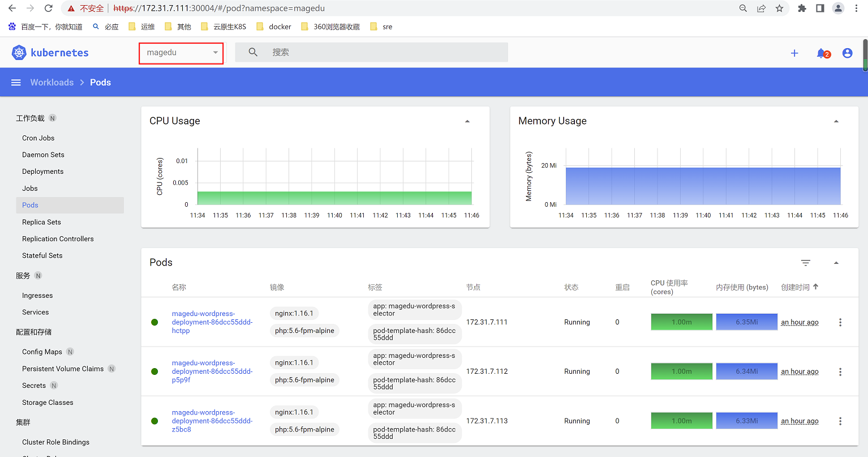Open the magedu namespace dropdown
This screenshot has height=457, width=868.
(x=181, y=53)
